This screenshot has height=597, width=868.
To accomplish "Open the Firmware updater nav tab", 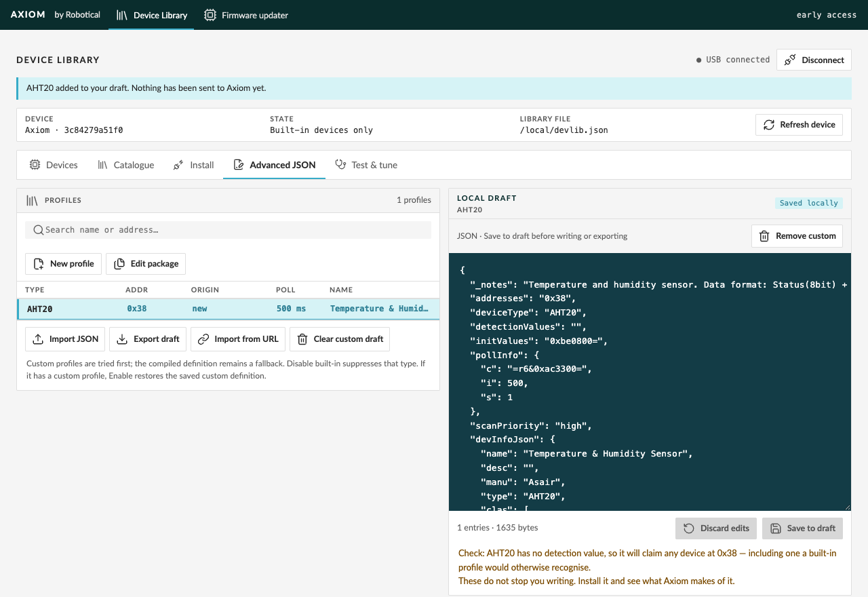I will [x=246, y=15].
